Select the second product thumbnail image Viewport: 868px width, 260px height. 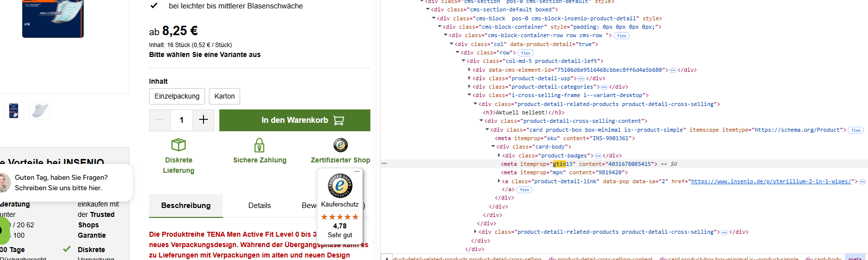(40, 110)
